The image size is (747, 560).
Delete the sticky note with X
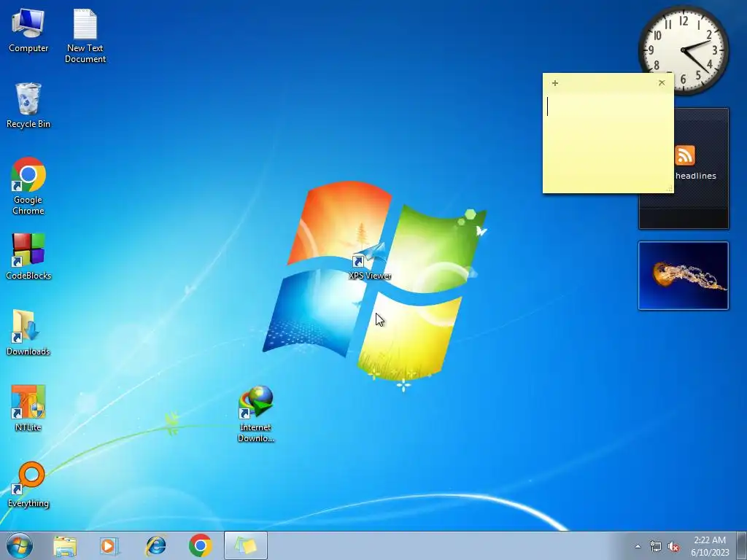pos(662,83)
